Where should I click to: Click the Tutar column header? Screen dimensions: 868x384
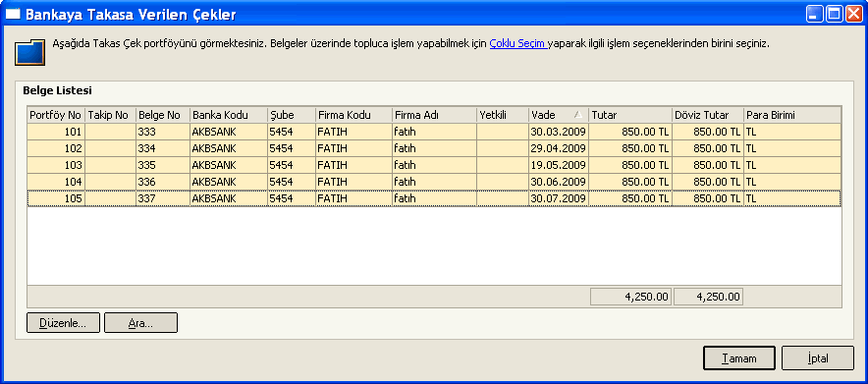click(x=630, y=115)
